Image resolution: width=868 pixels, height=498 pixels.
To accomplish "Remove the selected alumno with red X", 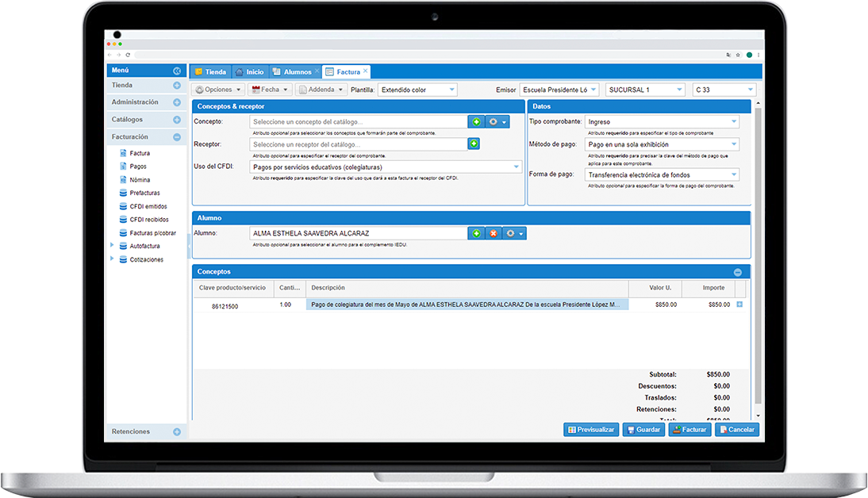I will pos(493,233).
